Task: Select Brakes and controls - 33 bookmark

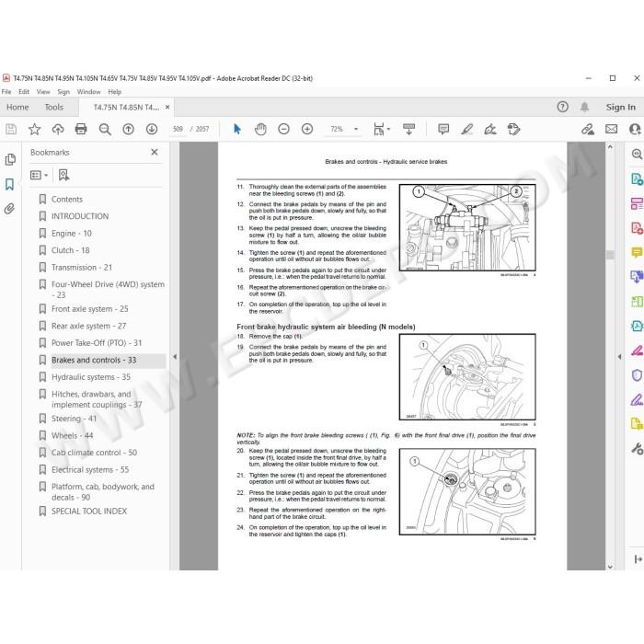Action: coord(94,361)
